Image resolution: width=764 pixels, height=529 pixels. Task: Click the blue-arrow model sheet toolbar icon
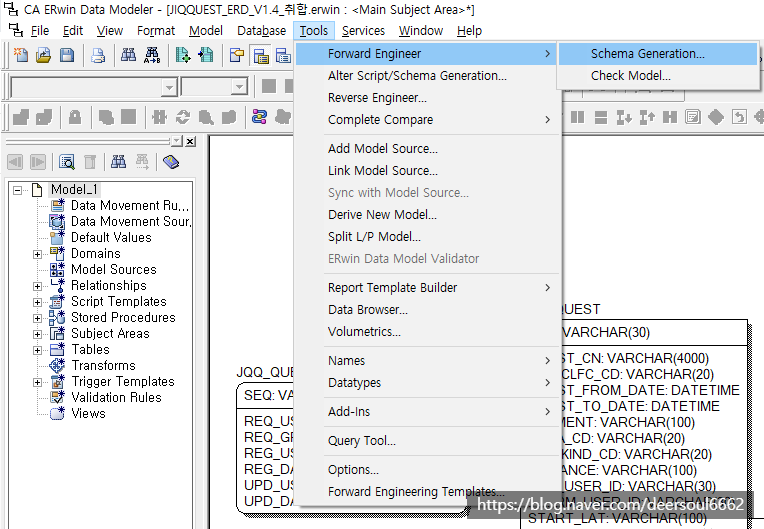(206, 55)
